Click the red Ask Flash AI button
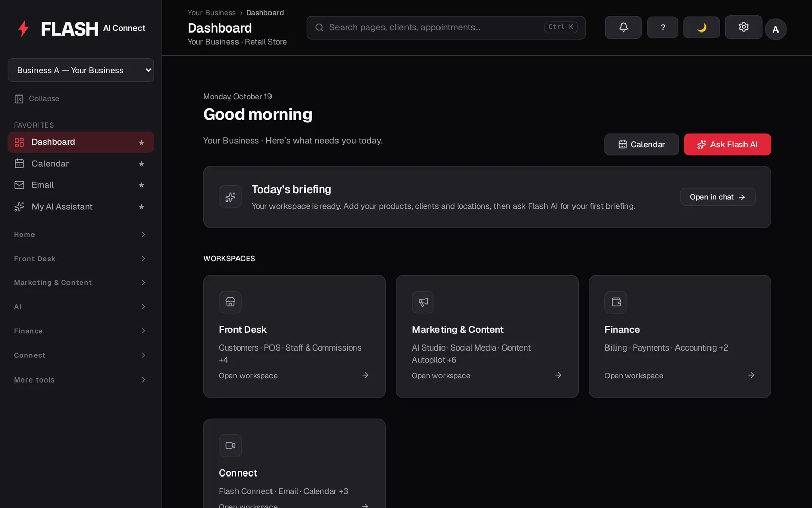This screenshot has width=812, height=508. point(727,145)
